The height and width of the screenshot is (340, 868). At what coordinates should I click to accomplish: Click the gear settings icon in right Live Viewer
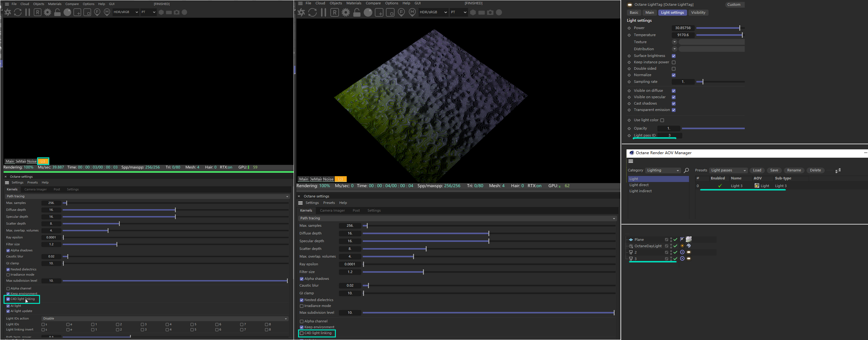click(x=346, y=12)
